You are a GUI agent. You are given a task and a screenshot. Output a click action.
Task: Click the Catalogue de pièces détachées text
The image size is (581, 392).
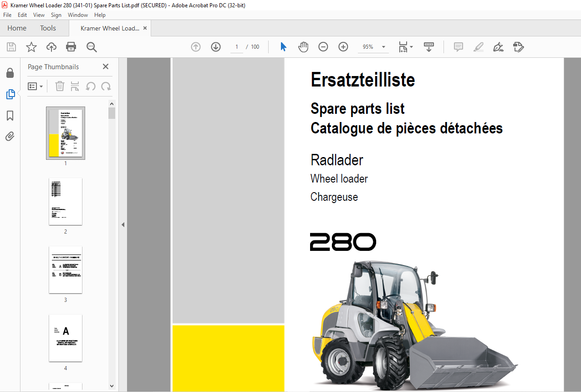(x=407, y=128)
